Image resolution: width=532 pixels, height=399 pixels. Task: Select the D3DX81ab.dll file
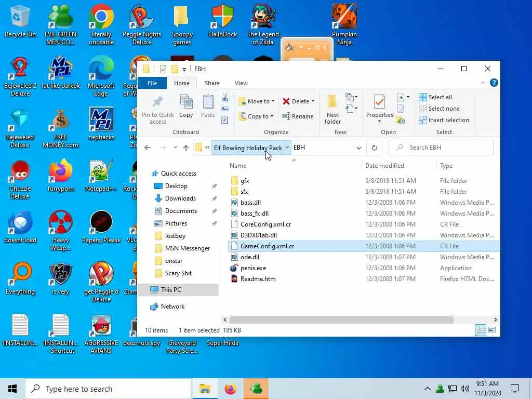tap(259, 235)
